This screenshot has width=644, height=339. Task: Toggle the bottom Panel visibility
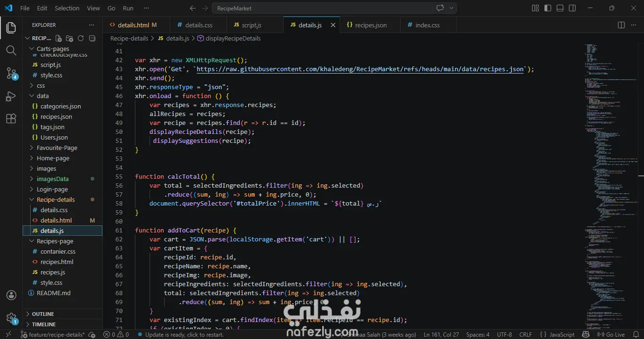[x=560, y=8]
